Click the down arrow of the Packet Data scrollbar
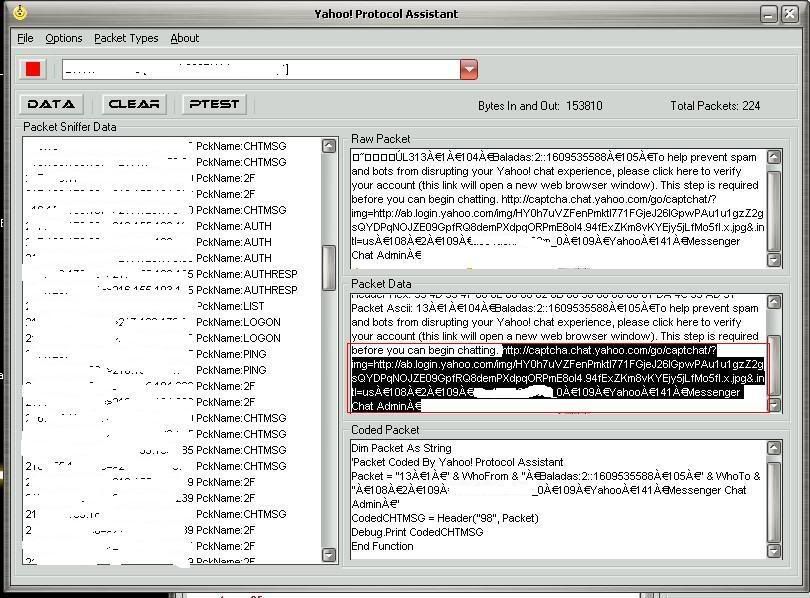The height and width of the screenshot is (598, 810). click(x=773, y=405)
